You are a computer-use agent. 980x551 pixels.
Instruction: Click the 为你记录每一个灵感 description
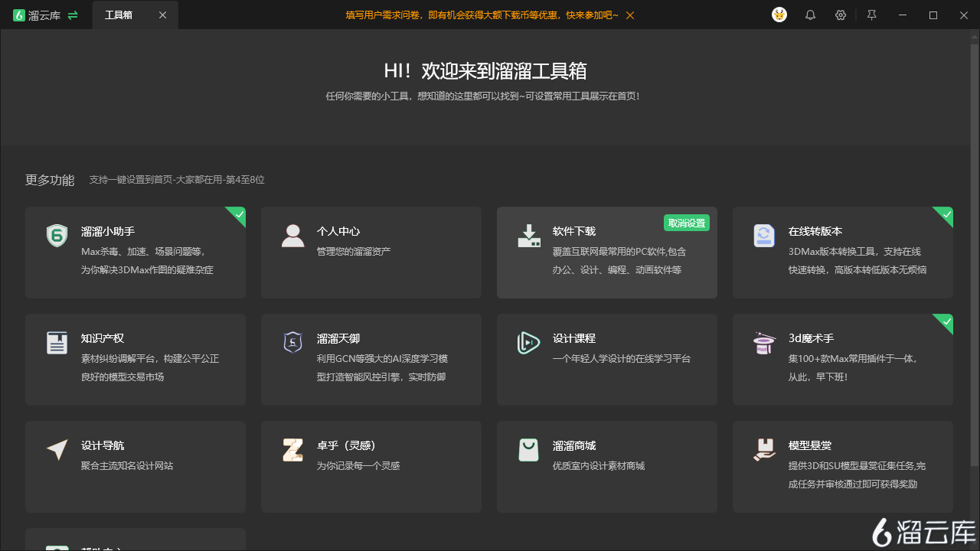click(358, 465)
